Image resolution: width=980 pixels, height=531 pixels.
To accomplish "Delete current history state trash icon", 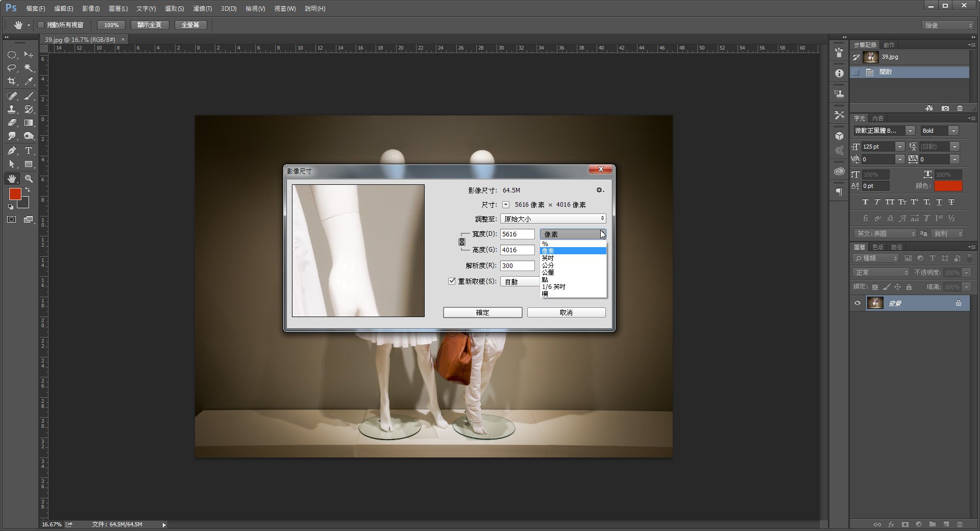I will click(960, 108).
